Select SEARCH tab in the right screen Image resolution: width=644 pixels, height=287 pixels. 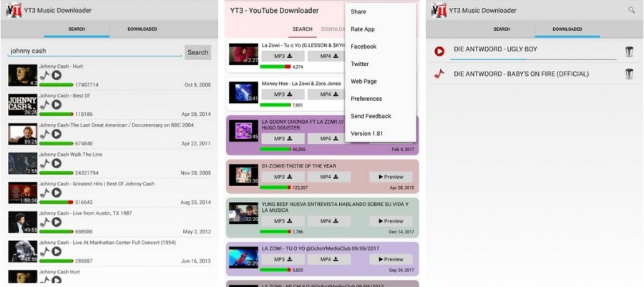pyautogui.click(x=502, y=29)
